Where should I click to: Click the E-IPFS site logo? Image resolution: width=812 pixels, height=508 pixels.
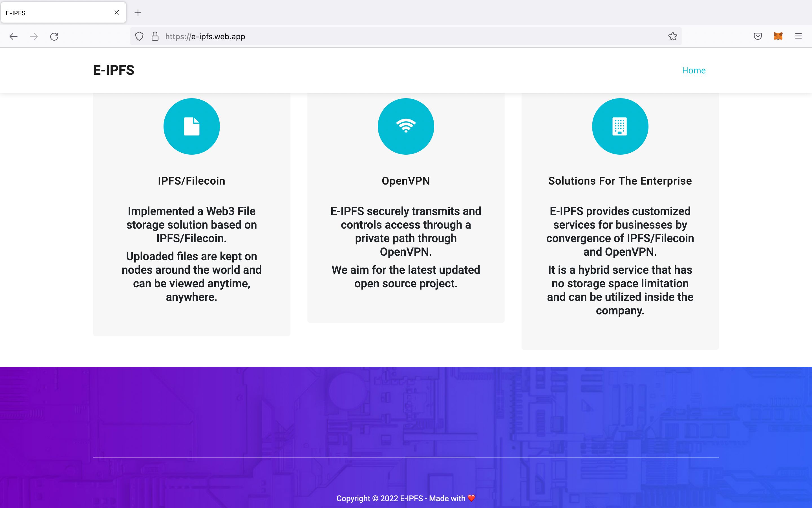coord(113,70)
